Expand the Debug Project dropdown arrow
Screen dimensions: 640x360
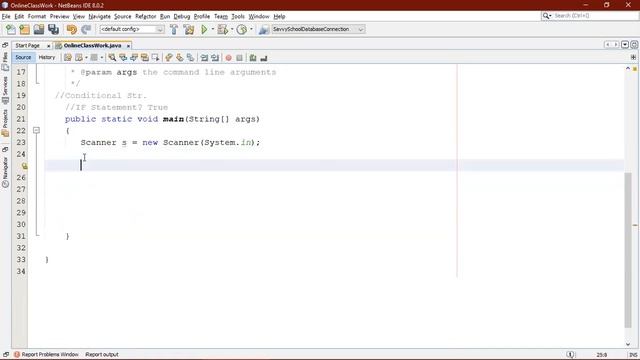[x=232, y=29]
